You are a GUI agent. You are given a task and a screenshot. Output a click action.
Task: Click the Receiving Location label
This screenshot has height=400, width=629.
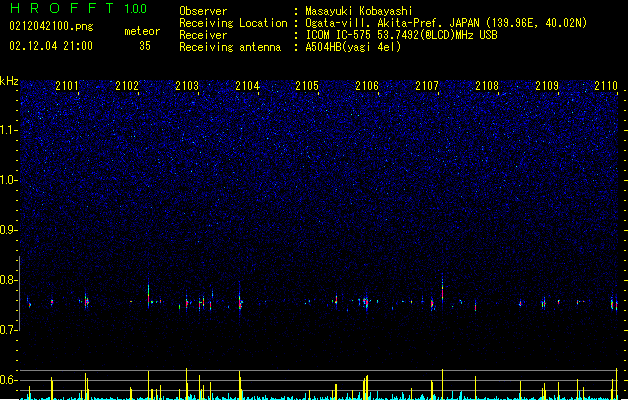coord(233,23)
